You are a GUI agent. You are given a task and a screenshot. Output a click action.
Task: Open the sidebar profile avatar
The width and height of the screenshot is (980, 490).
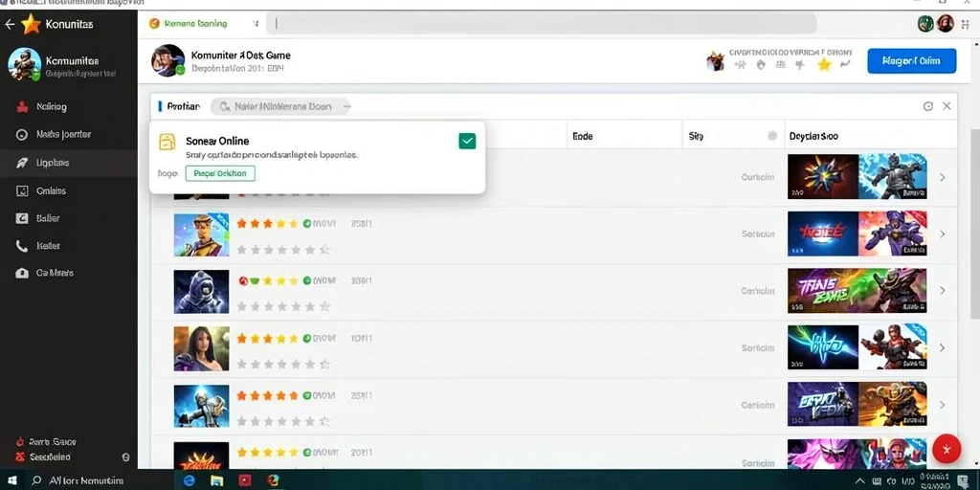click(24, 64)
